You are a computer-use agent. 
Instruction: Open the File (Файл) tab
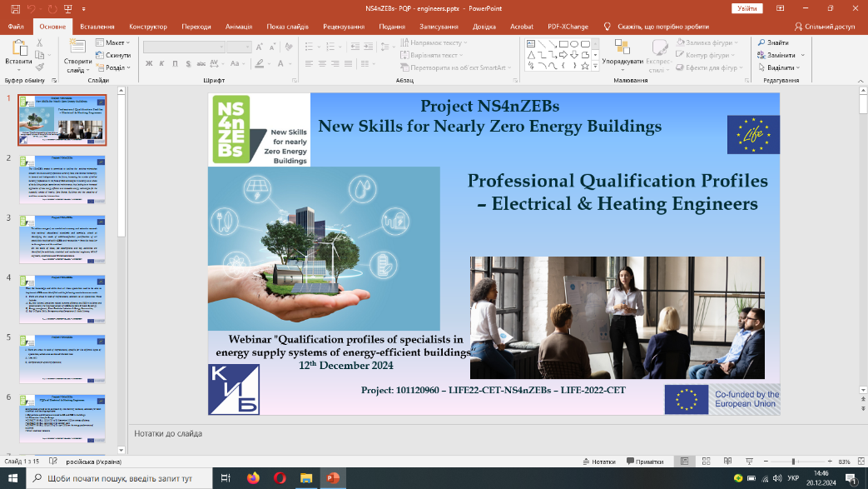pyautogui.click(x=16, y=27)
